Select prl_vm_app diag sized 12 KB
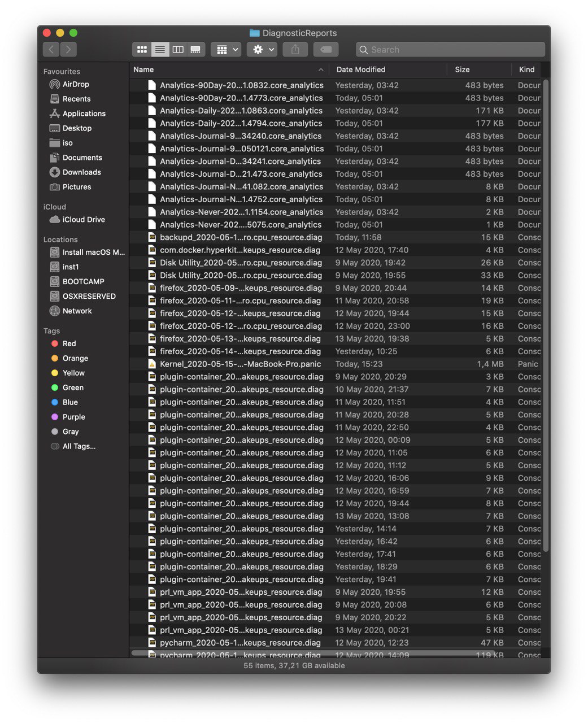Screen dimensions: 588x723 click(x=336, y=593)
